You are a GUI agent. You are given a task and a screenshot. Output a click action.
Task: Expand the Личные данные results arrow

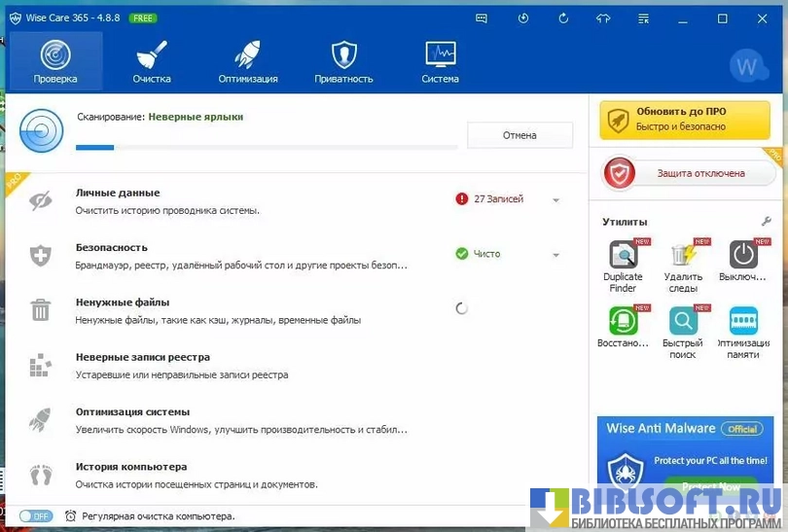tap(556, 200)
